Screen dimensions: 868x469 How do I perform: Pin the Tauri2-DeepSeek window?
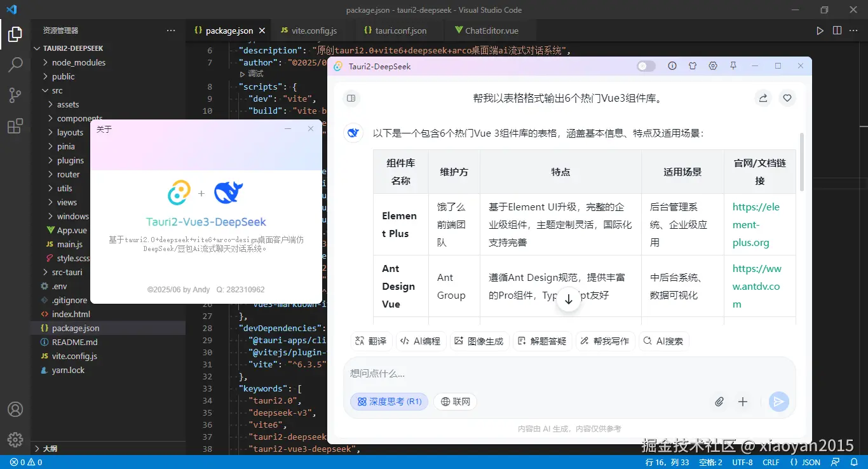[733, 65]
